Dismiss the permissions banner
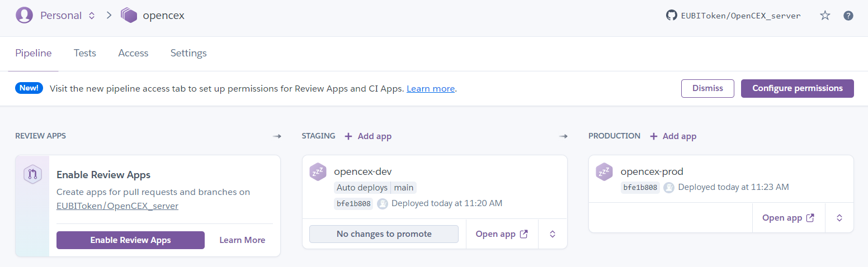Image resolution: width=868 pixels, height=267 pixels. click(x=707, y=88)
